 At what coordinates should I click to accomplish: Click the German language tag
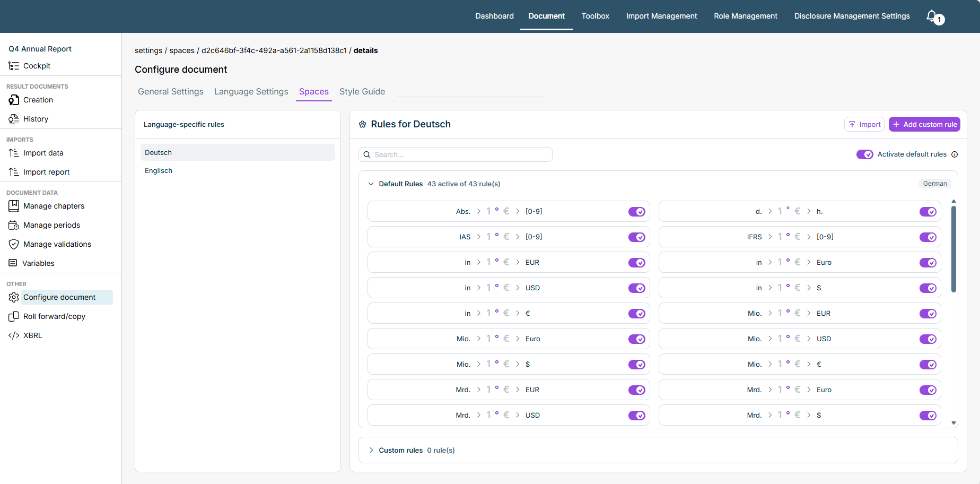[x=935, y=184]
